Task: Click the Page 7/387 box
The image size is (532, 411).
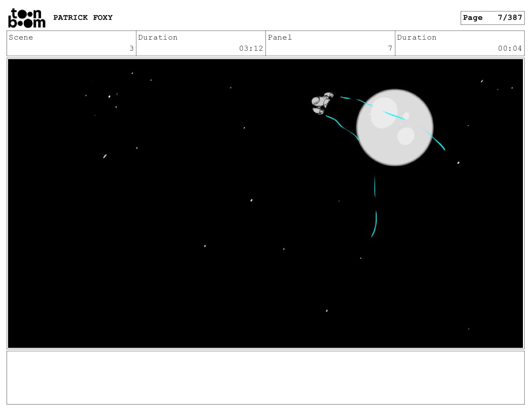Action: (492, 18)
